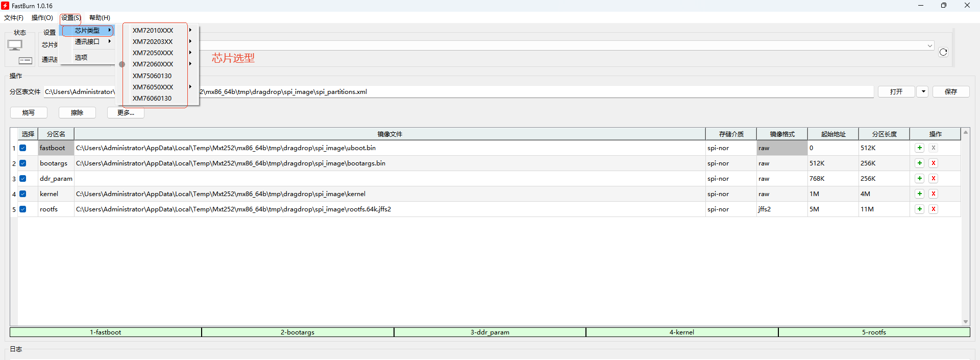Add a partition after rootfs row
This screenshot has height=360, width=980.
tap(920, 209)
